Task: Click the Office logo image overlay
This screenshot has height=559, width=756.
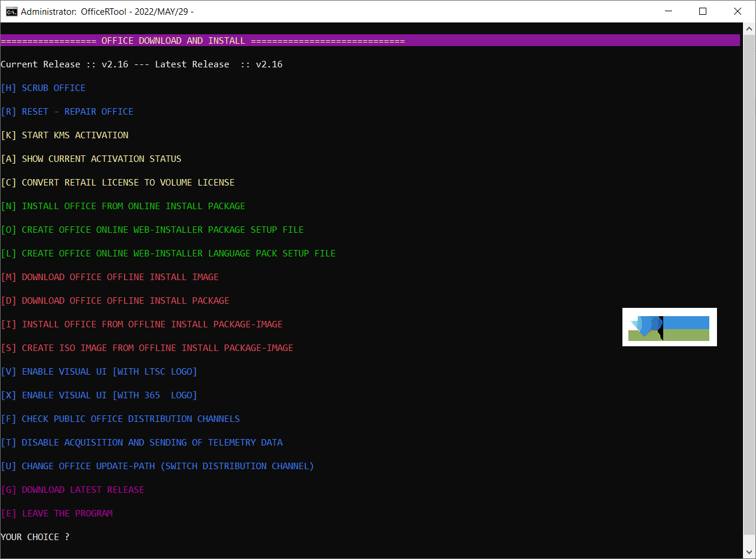Action: [x=669, y=327]
